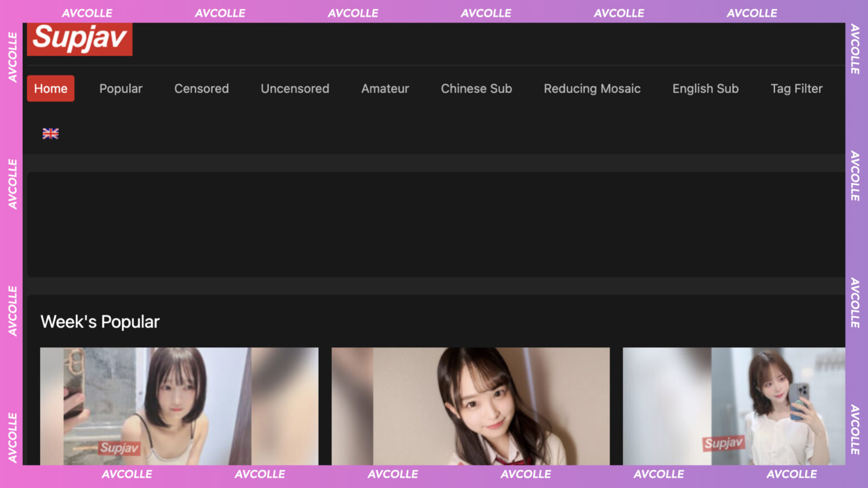
Task: Visit the English Sub page
Action: pos(705,89)
